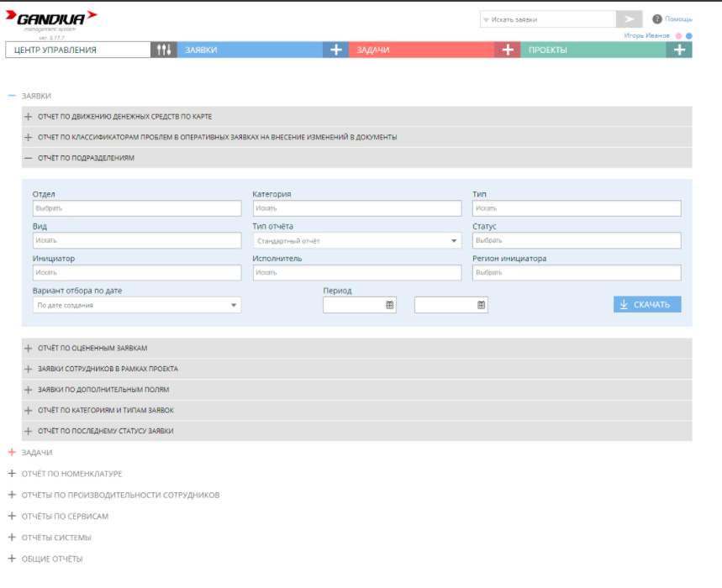
Task: Click the Gandiva logo
Action: click(51, 18)
